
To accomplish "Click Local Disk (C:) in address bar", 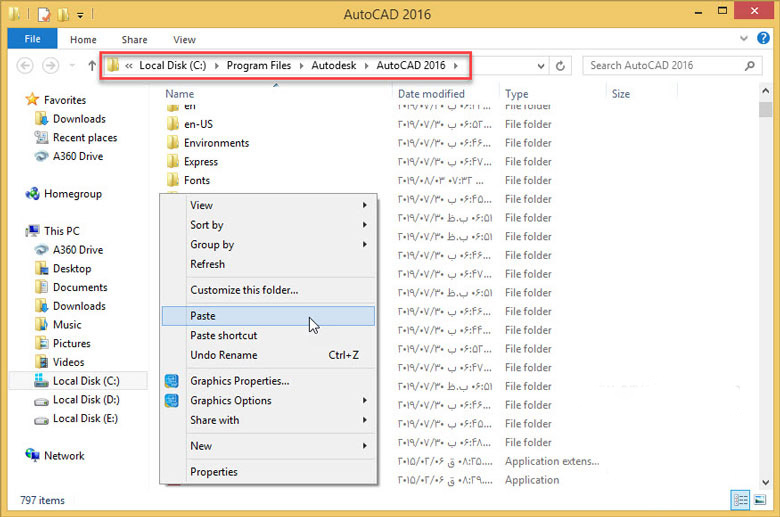I will point(173,66).
